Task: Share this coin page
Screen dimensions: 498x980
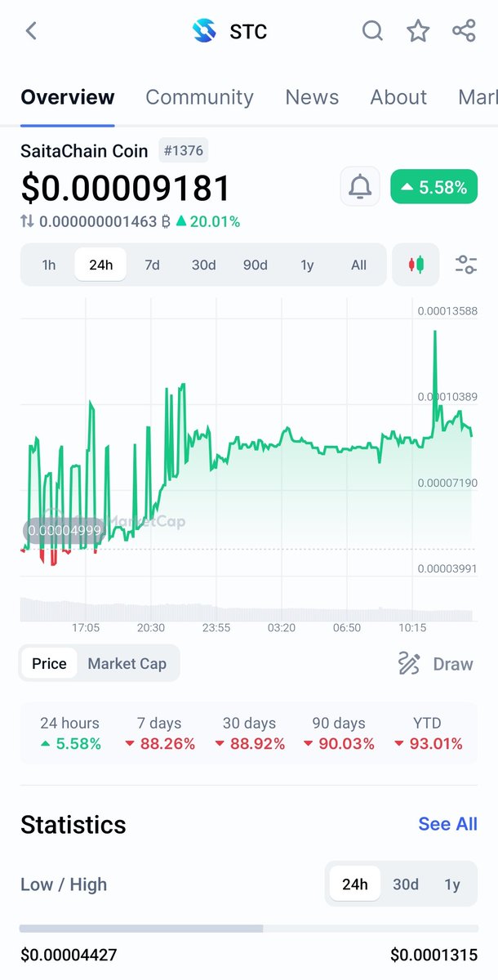Action: (464, 31)
